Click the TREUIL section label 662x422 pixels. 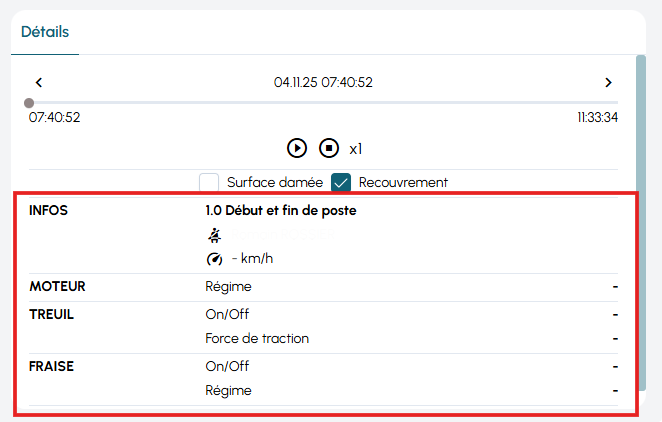click(x=52, y=313)
